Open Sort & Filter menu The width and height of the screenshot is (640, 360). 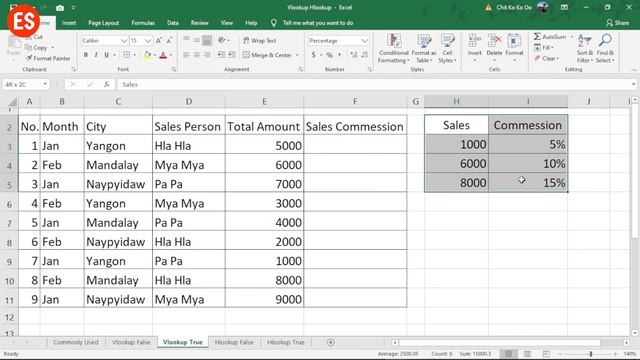pos(584,49)
